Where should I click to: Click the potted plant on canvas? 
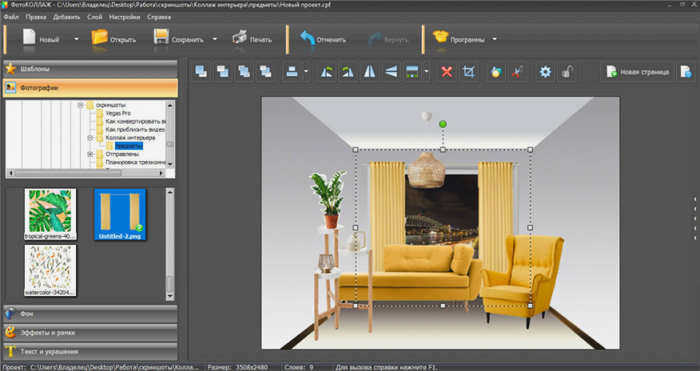329,199
